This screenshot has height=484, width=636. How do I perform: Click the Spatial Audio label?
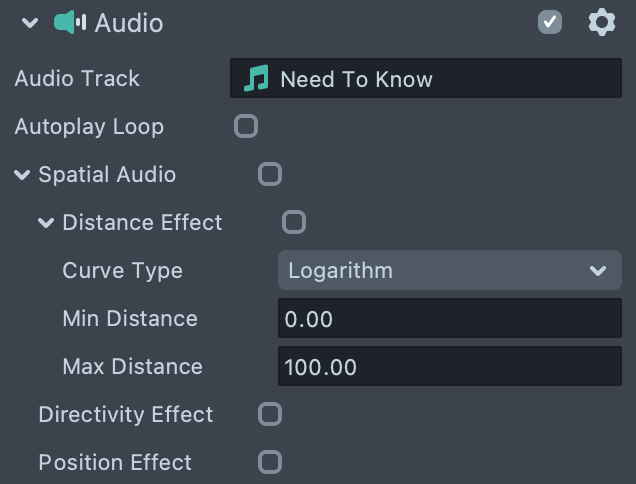[x=107, y=175]
